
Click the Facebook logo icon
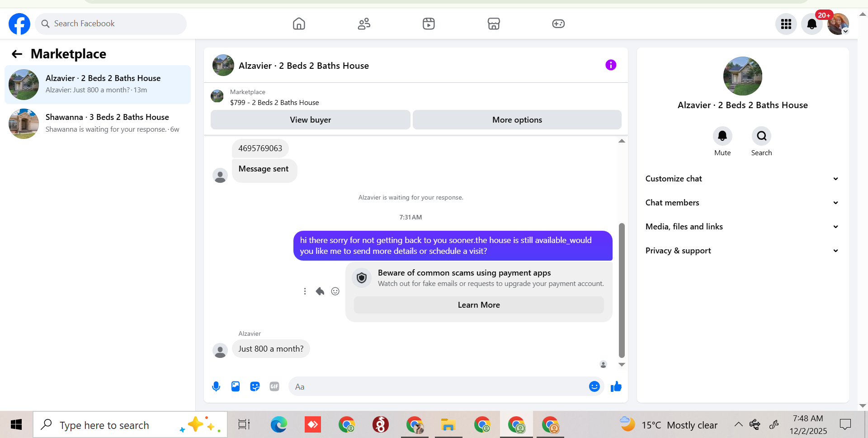click(19, 24)
